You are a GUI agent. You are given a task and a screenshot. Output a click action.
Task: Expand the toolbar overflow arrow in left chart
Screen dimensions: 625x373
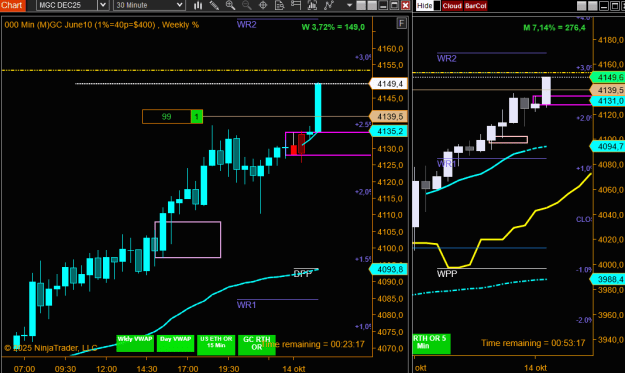click(x=350, y=6)
